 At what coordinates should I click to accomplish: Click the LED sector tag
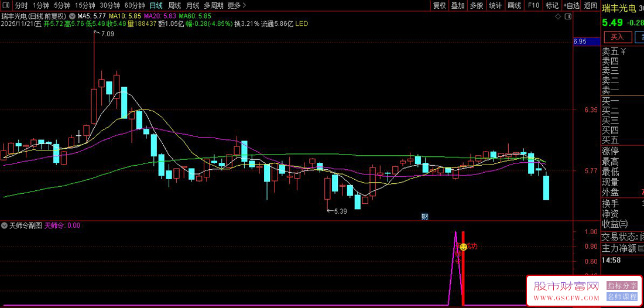[302, 24]
